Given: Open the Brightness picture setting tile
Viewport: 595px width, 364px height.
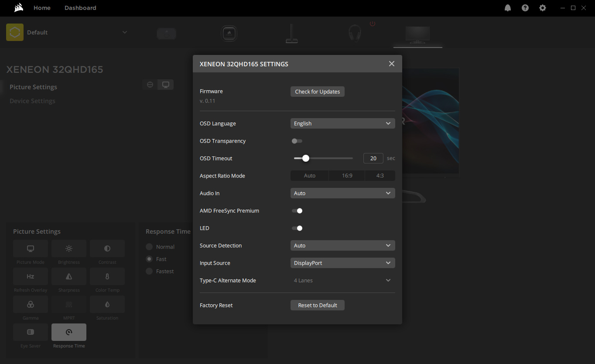Looking at the screenshot, I should point(69,248).
